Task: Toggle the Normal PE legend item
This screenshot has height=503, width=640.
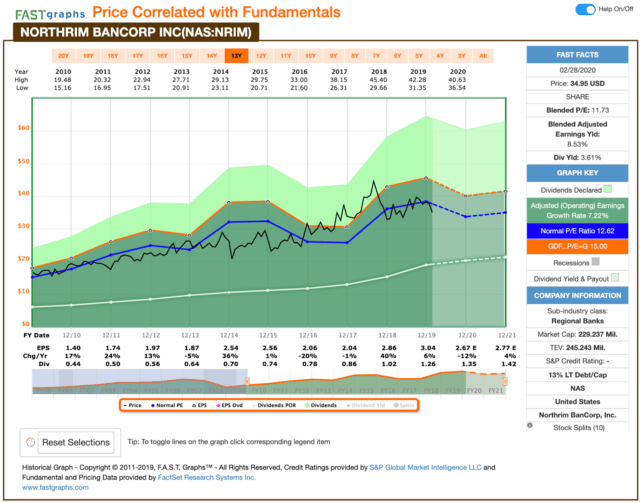Action: pos(167,405)
